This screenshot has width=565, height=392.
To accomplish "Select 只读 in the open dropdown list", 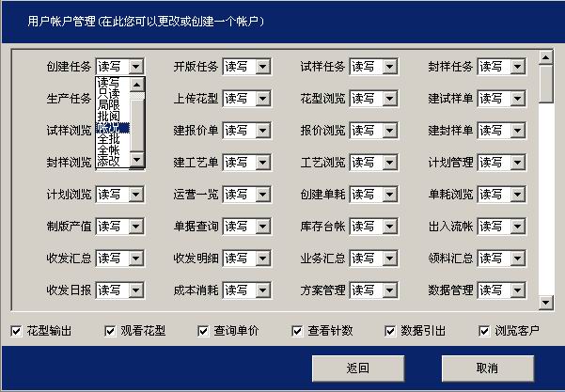I will [x=110, y=93].
